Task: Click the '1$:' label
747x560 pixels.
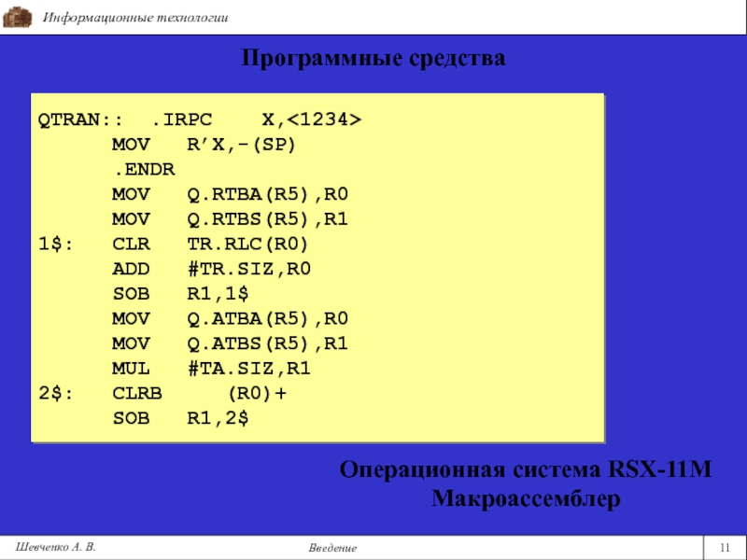Action: click(56, 244)
